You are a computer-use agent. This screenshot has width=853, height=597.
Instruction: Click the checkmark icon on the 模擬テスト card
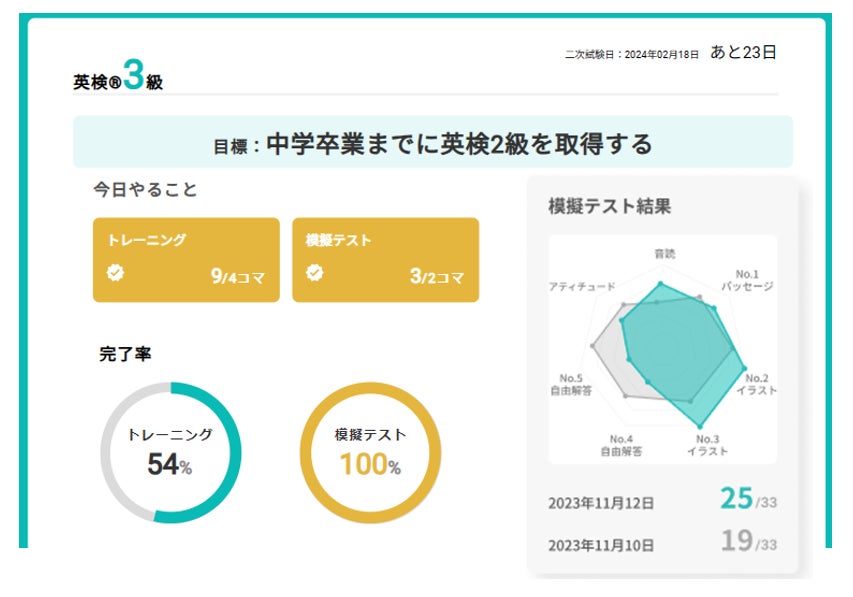tap(315, 273)
